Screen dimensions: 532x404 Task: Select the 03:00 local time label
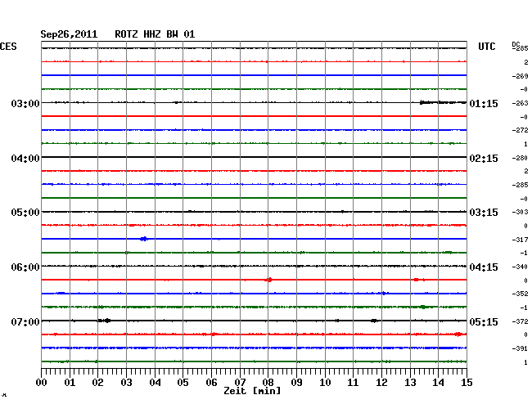[25, 103]
